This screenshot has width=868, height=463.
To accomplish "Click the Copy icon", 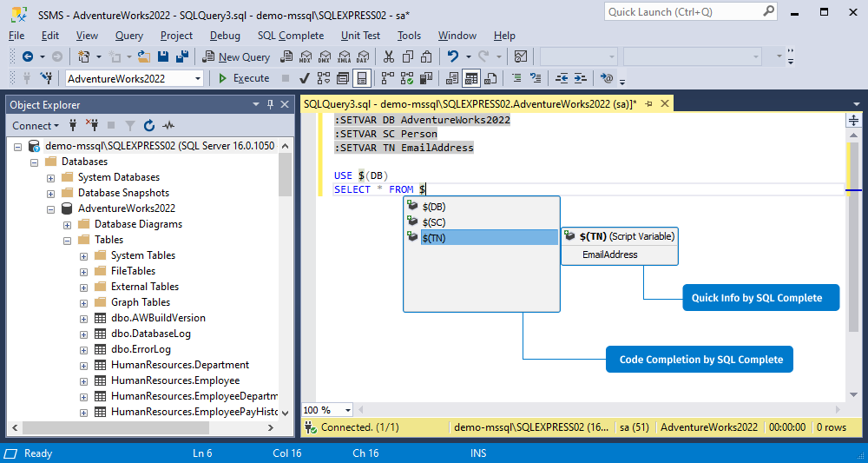I will [408, 56].
